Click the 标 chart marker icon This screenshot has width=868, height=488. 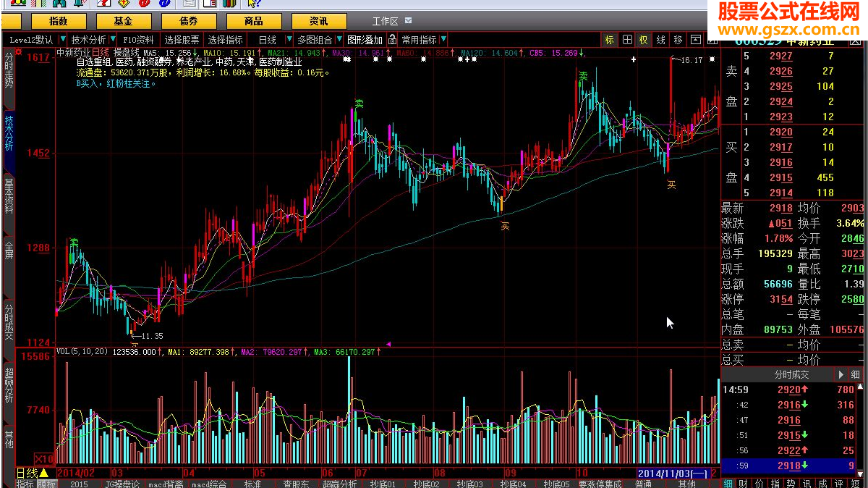[610, 40]
